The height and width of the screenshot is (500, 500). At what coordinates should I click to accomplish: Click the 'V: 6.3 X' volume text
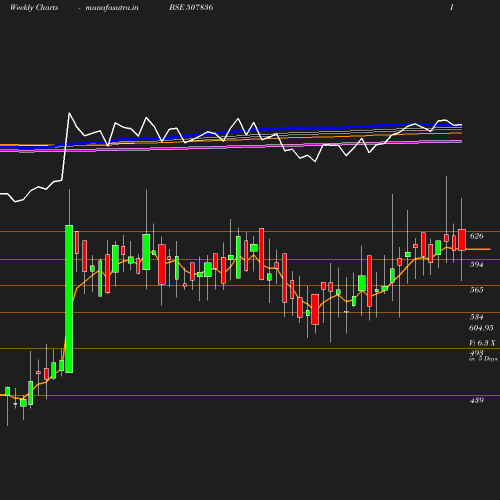[x=482, y=343]
